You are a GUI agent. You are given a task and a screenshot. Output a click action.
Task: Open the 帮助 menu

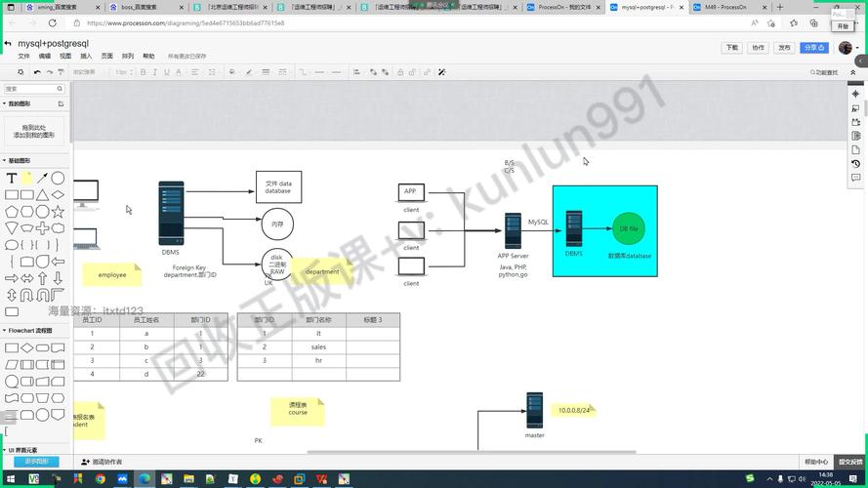tap(148, 56)
